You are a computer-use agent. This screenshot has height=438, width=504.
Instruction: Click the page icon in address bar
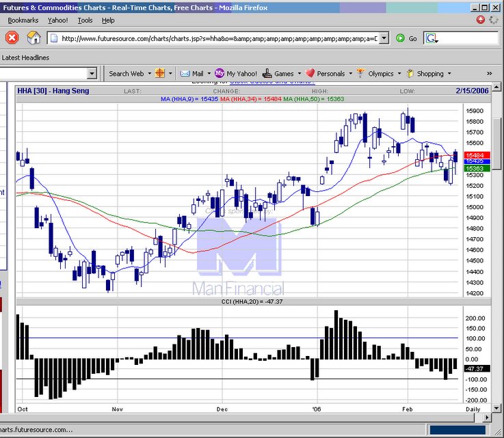tap(54, 38)
